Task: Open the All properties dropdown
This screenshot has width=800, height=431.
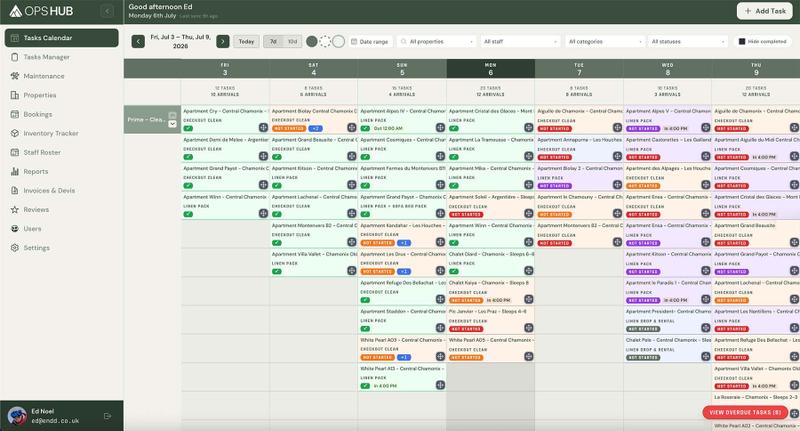Action: 437,41
